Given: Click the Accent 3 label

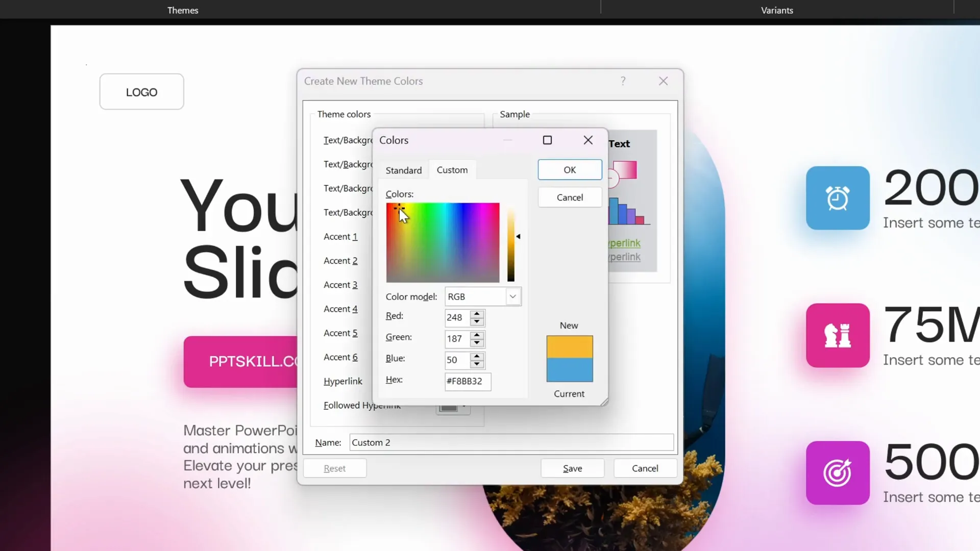Looking at the screenshot, I should click(x=340, y=285).
